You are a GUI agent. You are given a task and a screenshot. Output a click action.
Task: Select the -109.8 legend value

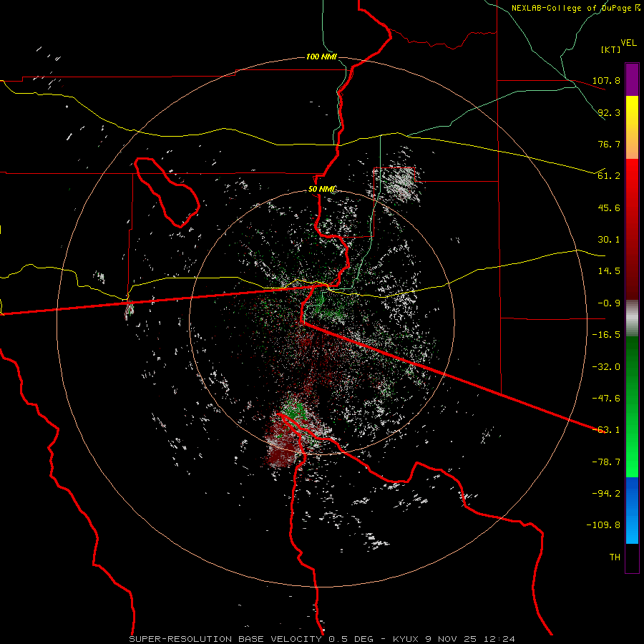pyautogui.click(x=603, y=525)
